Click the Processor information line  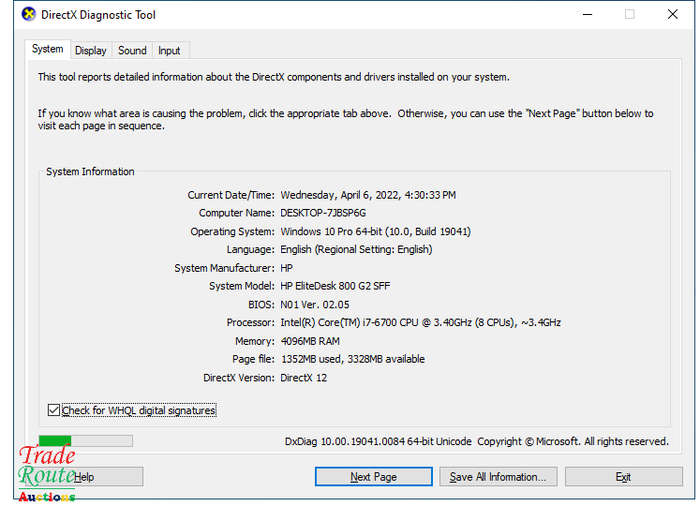tap(421, 322)
